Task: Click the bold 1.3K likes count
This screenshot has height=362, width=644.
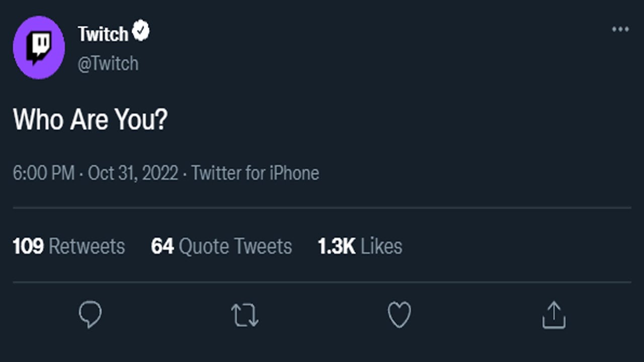Action: coord(337,246)
